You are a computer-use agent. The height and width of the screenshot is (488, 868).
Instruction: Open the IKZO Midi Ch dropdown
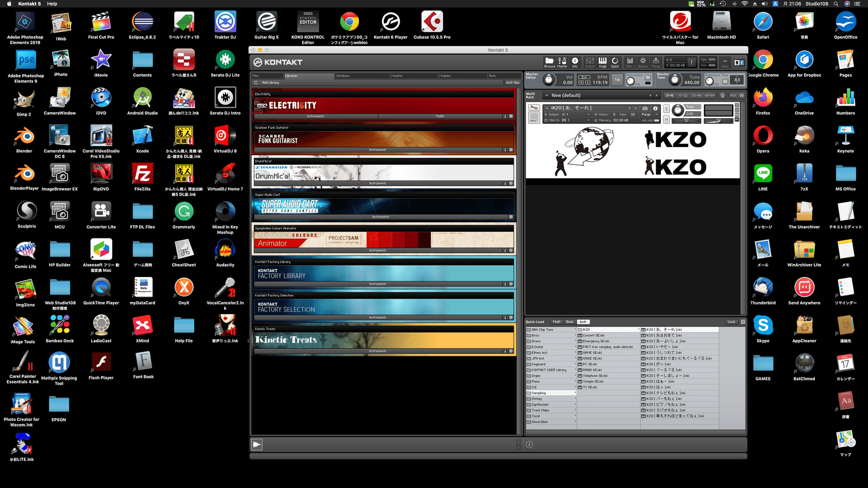[x=567, y=120]
